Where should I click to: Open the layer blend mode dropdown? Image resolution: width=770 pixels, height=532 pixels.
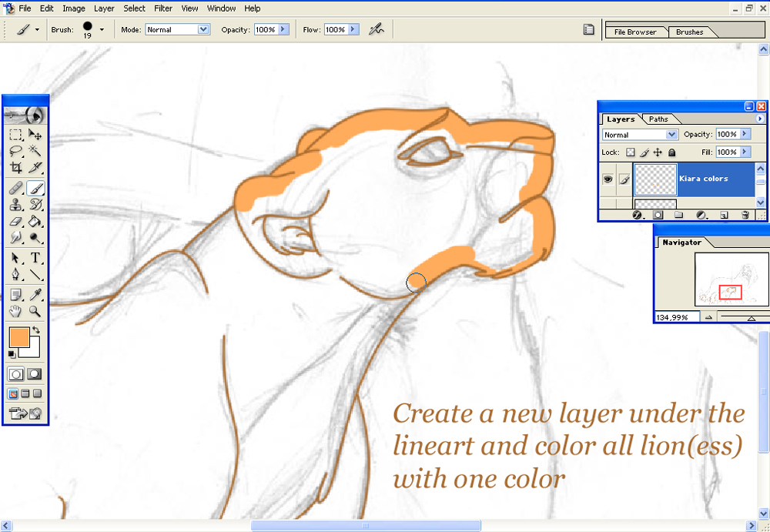[x=671, y=135]
